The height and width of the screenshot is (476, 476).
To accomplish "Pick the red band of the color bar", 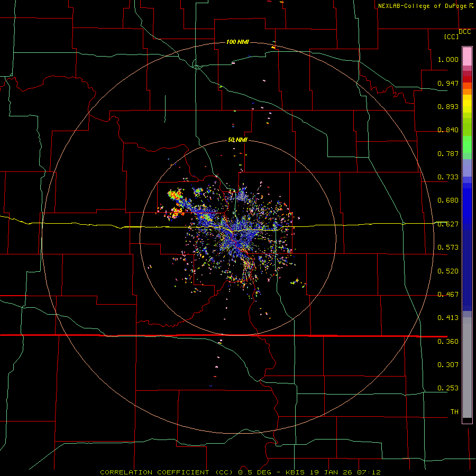I will [x=467, y=79].
